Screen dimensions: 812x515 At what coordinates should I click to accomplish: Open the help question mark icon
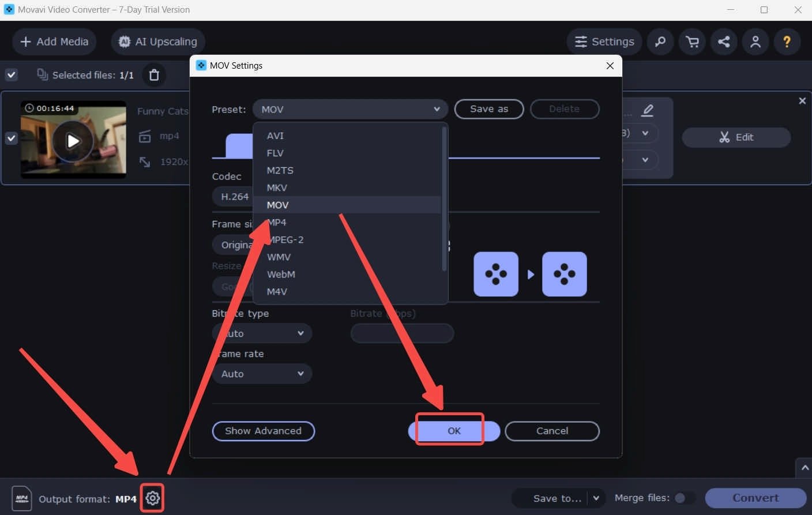(787, 42)
